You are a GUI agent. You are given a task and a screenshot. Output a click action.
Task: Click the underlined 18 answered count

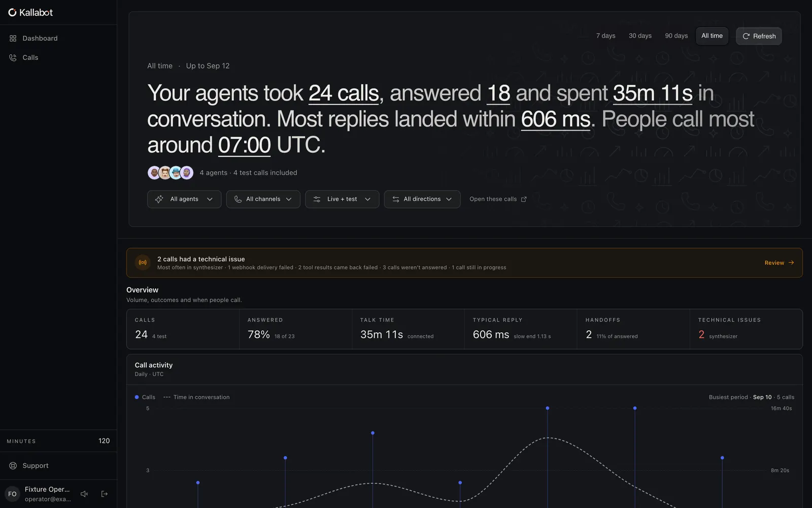pos(498,93)
